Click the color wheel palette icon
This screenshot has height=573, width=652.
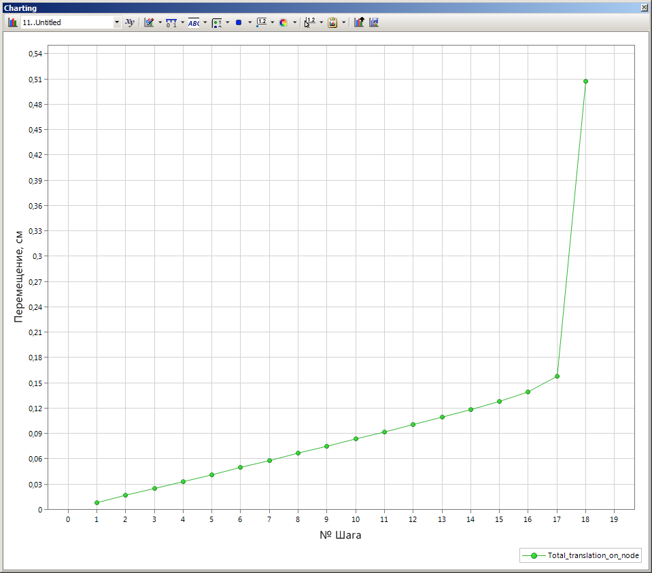click(284, 23)
